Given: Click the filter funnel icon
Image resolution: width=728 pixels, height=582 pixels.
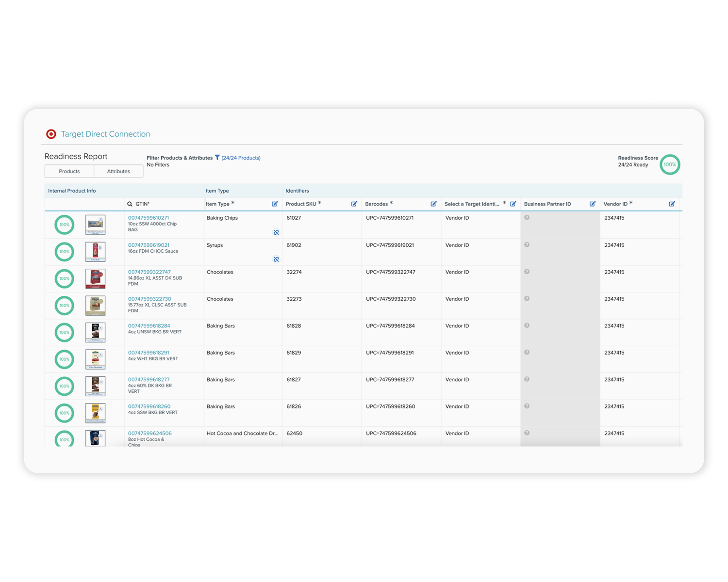Looking at the screenshot, I should [x=217, y=158].
